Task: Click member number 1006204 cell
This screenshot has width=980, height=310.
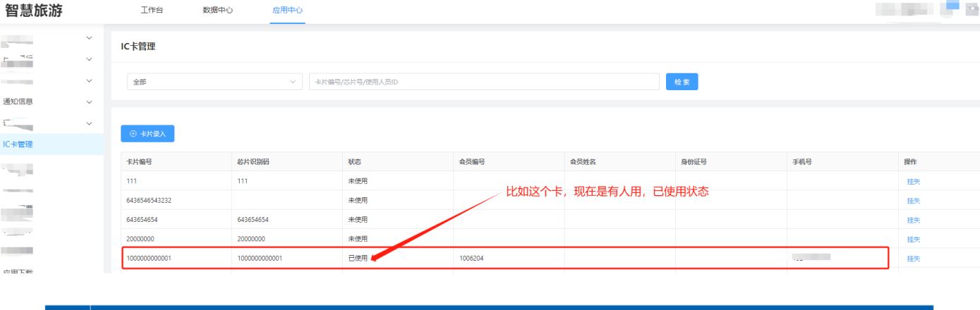Action: (471, 259)
